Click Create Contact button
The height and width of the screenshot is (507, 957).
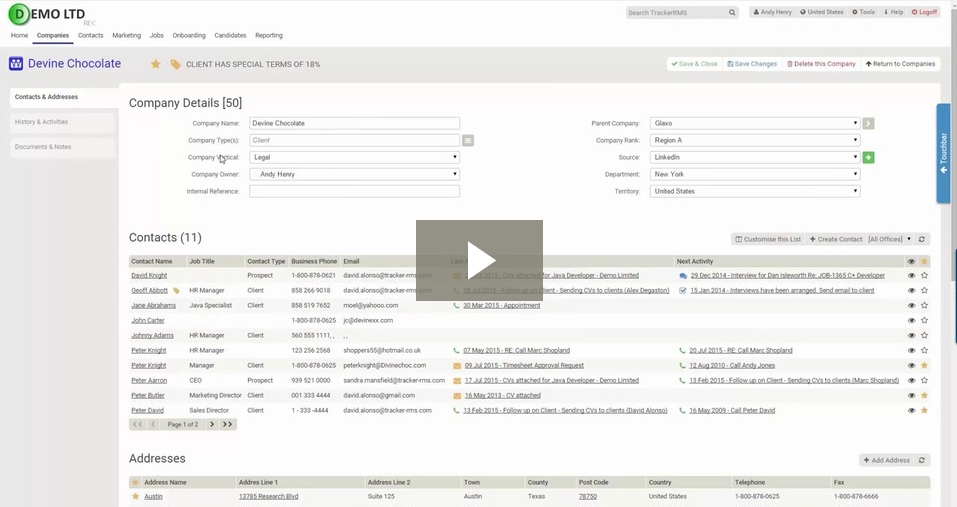[x=836, y=239]
